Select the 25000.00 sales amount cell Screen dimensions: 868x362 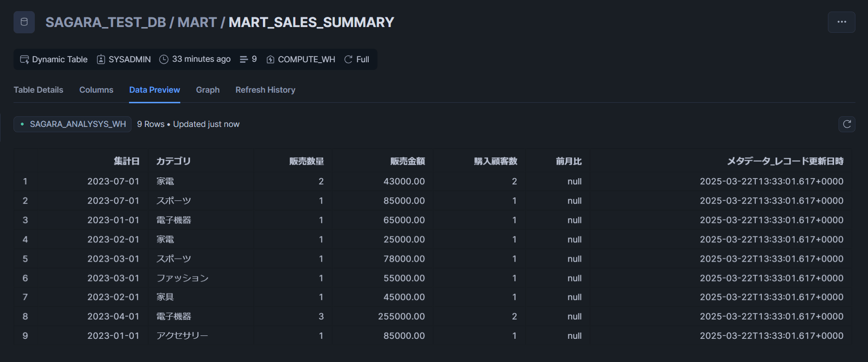[404, 239]
